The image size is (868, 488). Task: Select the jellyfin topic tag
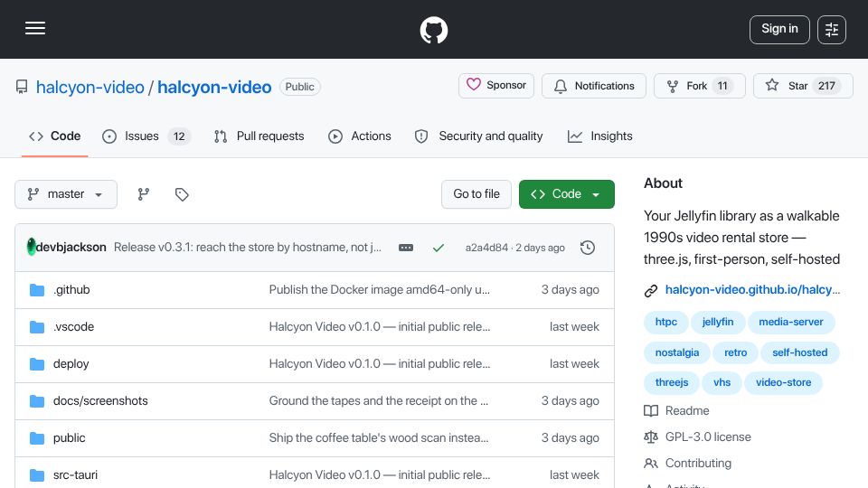click(x=717, y=322)
